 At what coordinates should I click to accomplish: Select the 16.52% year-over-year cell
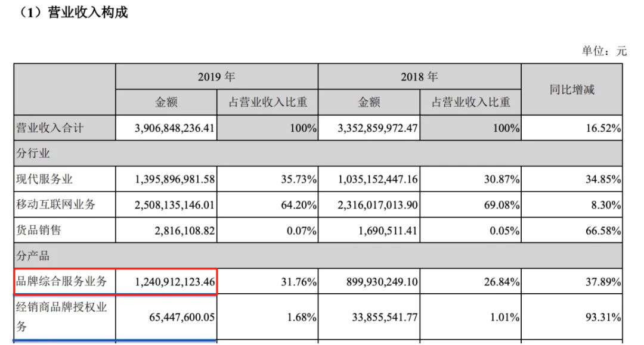pyautogui.click(x=603, y=128)
